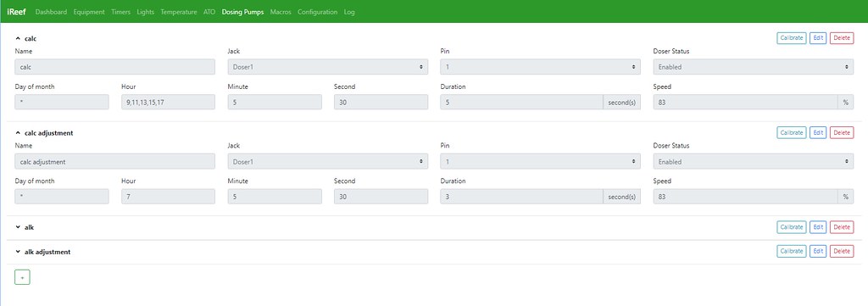Screen dimensions: 868x306
Task: Click the calc Minute field
Action: [x=275, y=103]
